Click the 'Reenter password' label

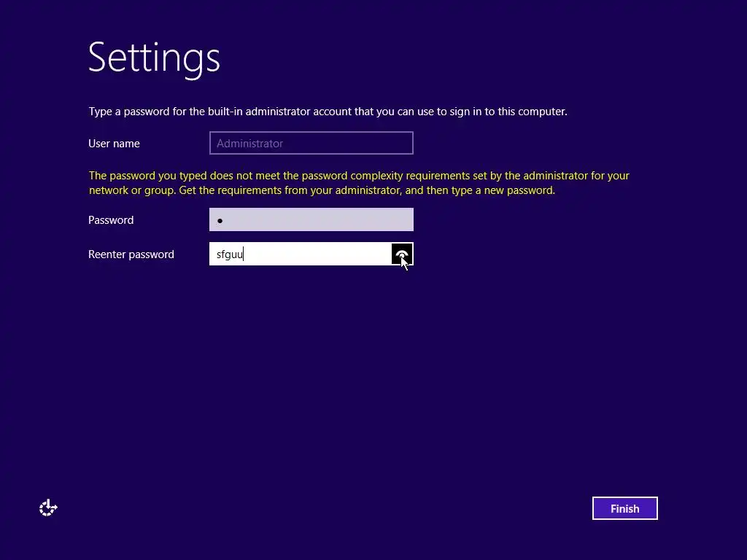[131, 254]
